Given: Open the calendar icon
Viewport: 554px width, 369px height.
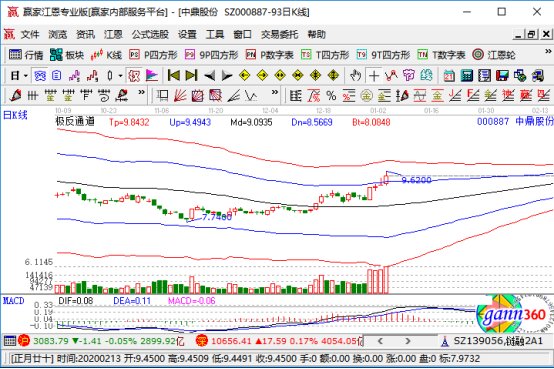Looking at the screenshot, I should pos(449,76).
